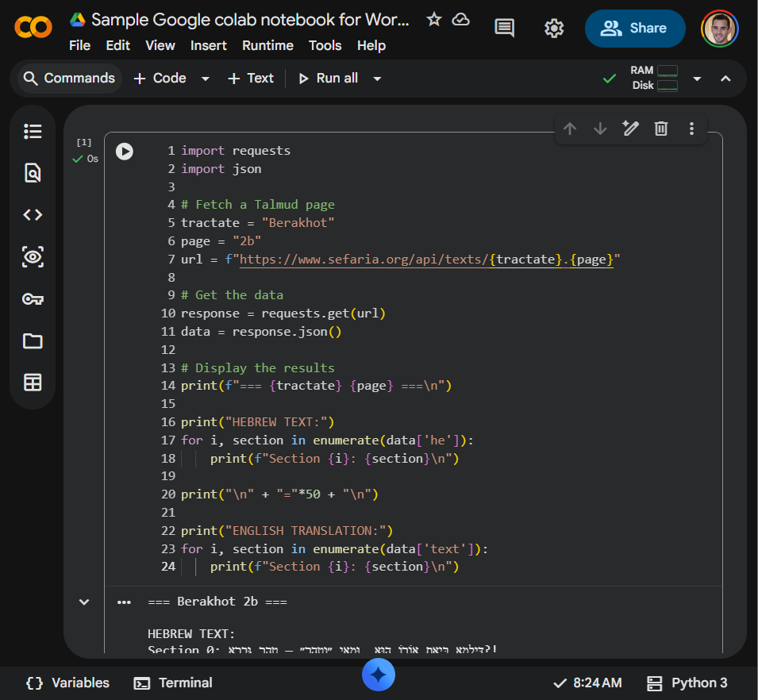The image size is (758, 700).
Task: Open the Files folder panel
Action: pos(33,341)
